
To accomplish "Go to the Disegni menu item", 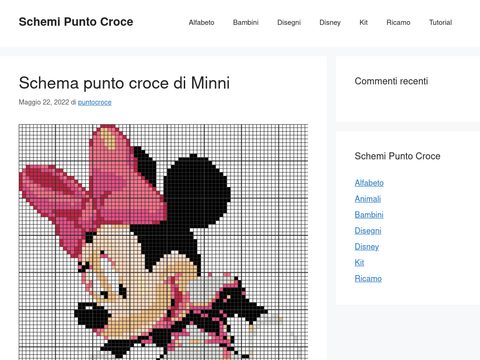I will [x=289, y=22].
